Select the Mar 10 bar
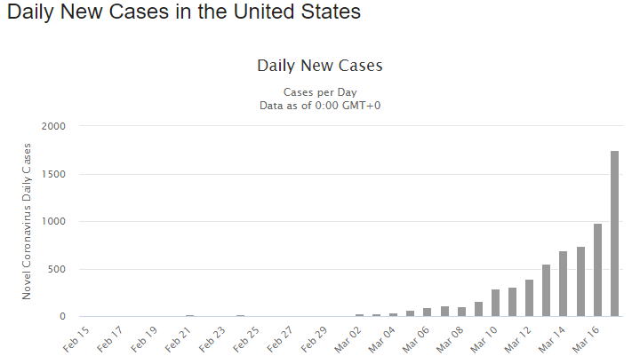 point(495,303)
